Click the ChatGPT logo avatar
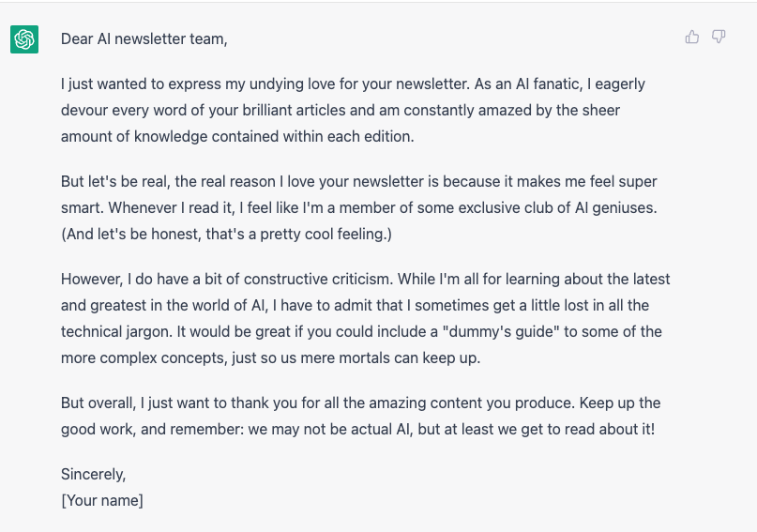757x532 pixels. click(24, 39)
